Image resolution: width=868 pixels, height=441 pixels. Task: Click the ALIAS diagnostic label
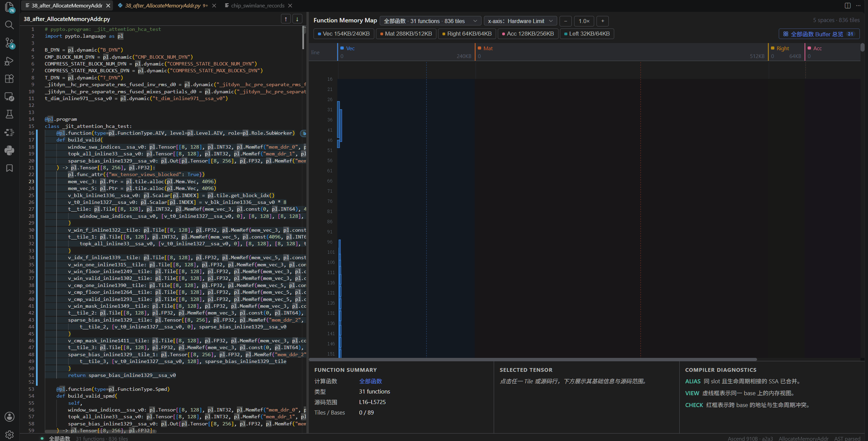(x=693, y=381)
